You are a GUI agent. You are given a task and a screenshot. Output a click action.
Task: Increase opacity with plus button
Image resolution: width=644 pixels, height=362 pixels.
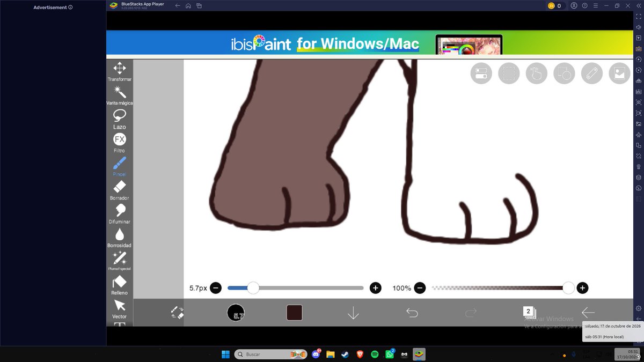582,288
